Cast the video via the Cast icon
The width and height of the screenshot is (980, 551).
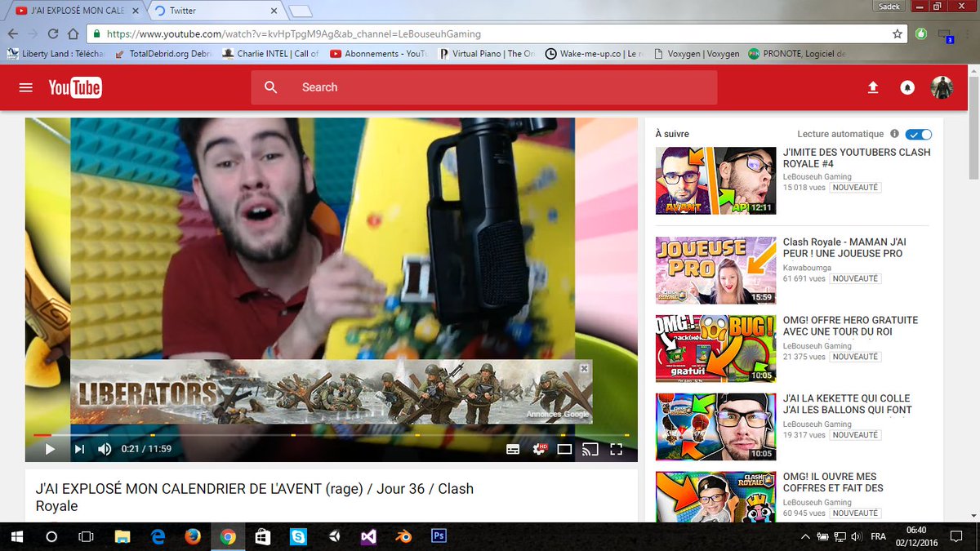coord(590,449)
